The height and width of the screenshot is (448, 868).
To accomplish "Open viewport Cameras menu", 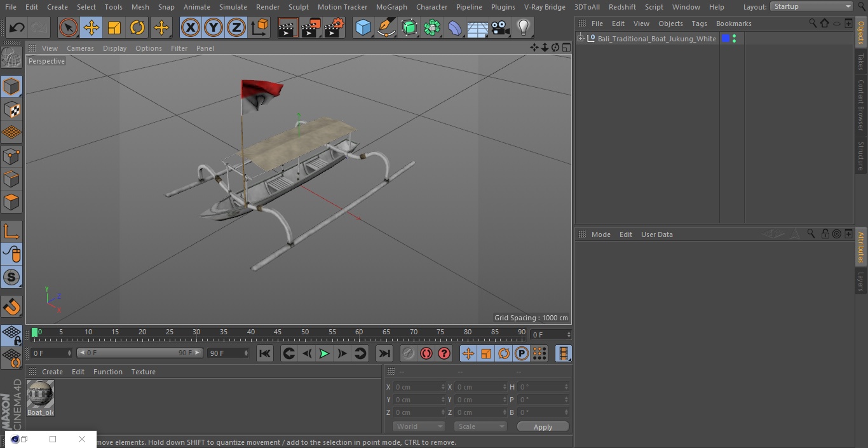I will point(80,48).
